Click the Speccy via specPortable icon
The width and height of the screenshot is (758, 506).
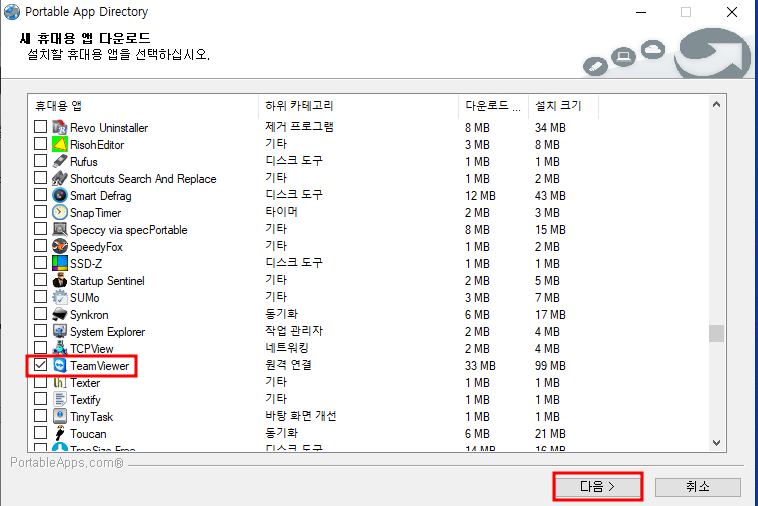click(59, 229)
